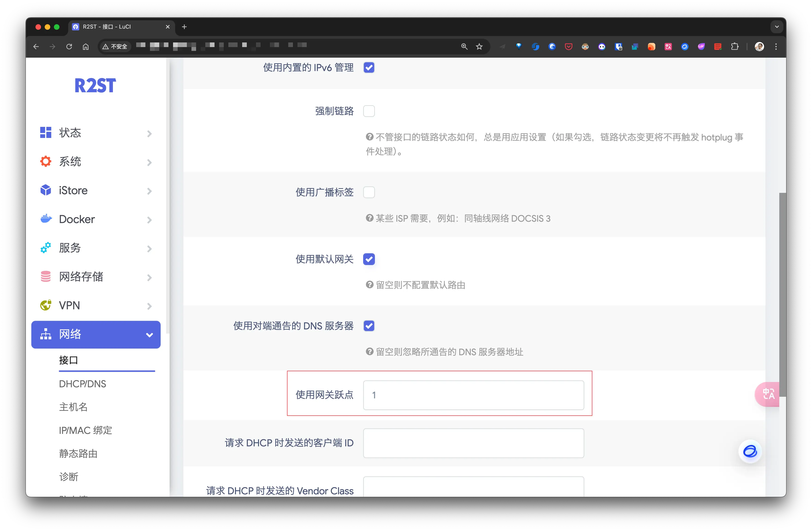Reload the page with the refresh icon
This screenshot has width=812, height=531.
tap(69, 46)
